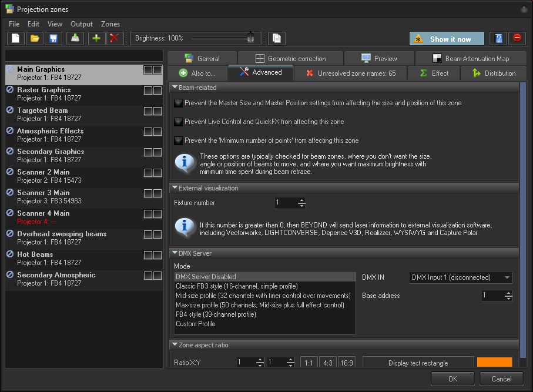Click the blue help question mark icon
The image size is (533, 392).
[498, 39]
